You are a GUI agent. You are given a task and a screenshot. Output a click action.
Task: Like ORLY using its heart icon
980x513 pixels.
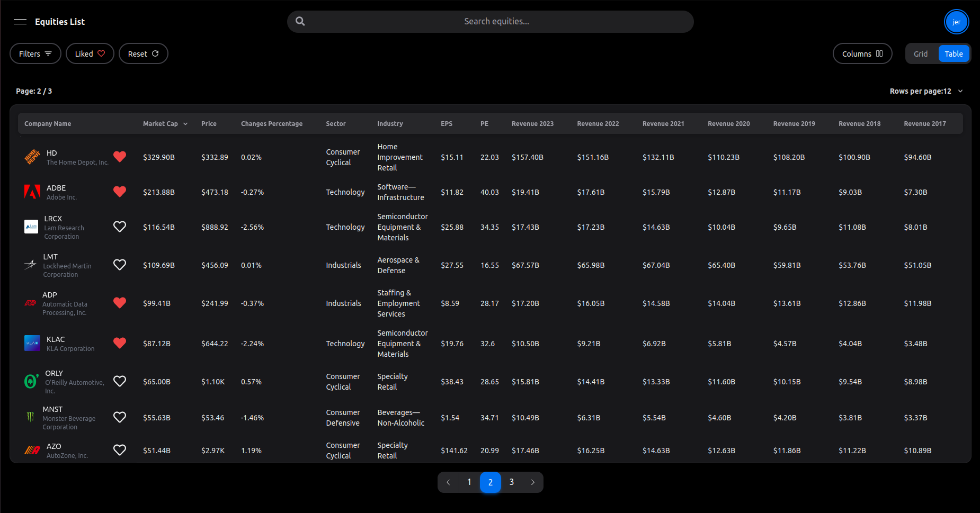(120, 381)
